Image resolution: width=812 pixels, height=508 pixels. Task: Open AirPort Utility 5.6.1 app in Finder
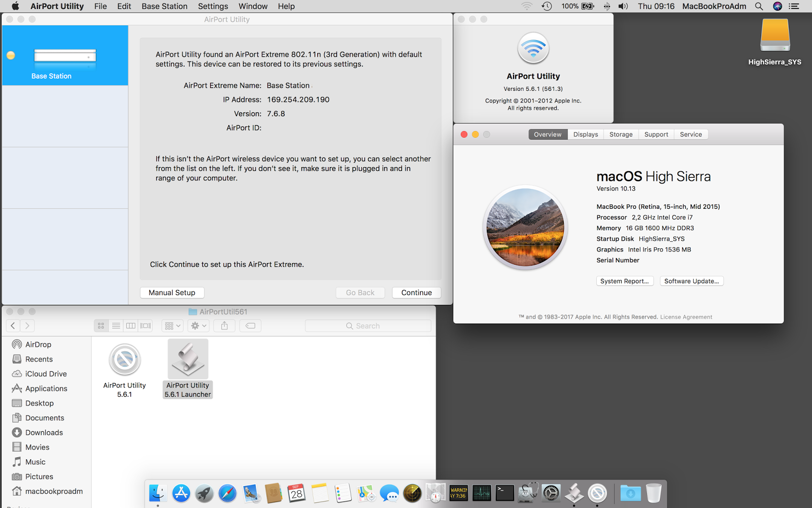pos(124,370)
